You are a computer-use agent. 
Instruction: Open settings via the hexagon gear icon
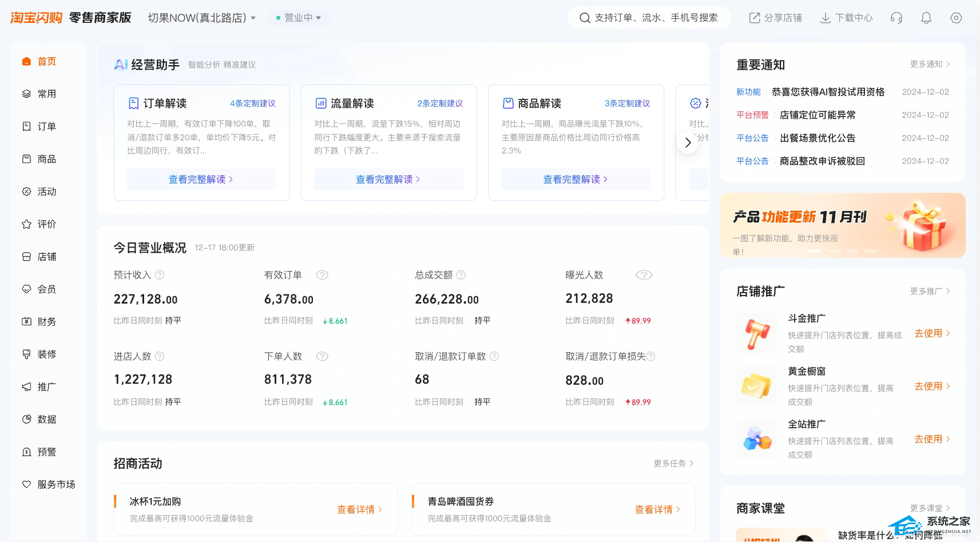pos(956,18)
